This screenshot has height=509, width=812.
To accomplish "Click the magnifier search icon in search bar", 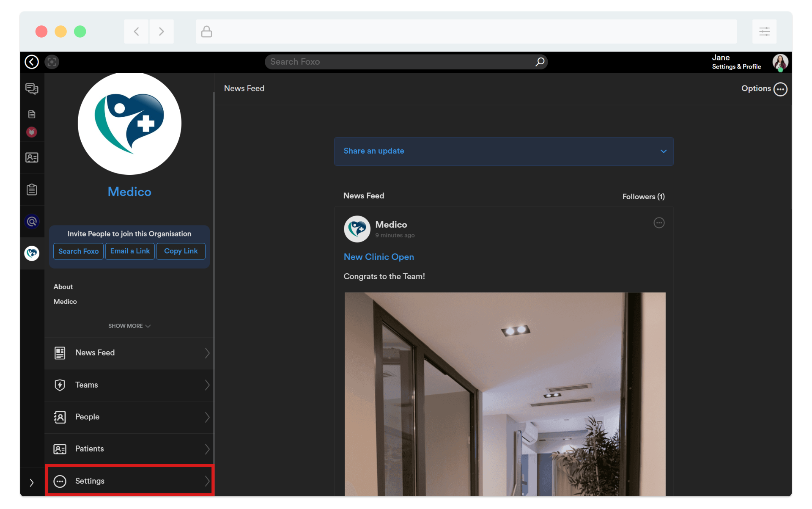I will pos(540,62).
